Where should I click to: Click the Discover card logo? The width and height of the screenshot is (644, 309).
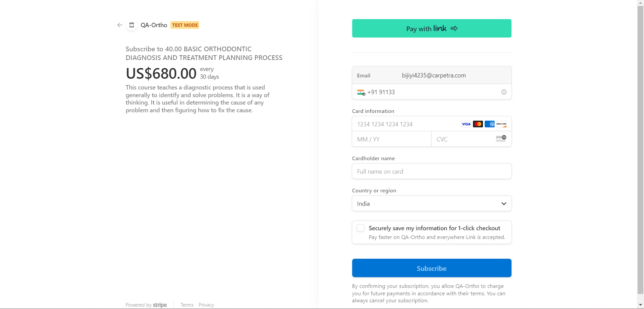501,124
